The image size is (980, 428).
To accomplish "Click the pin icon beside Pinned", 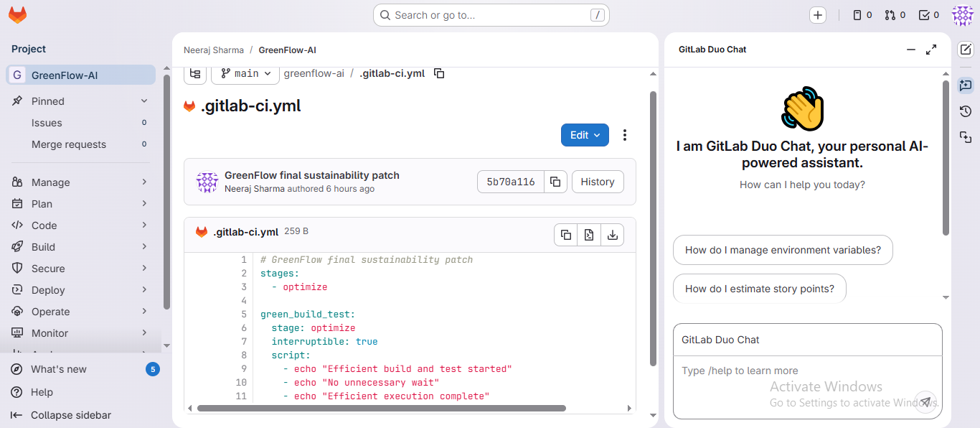I will point(17,101).
